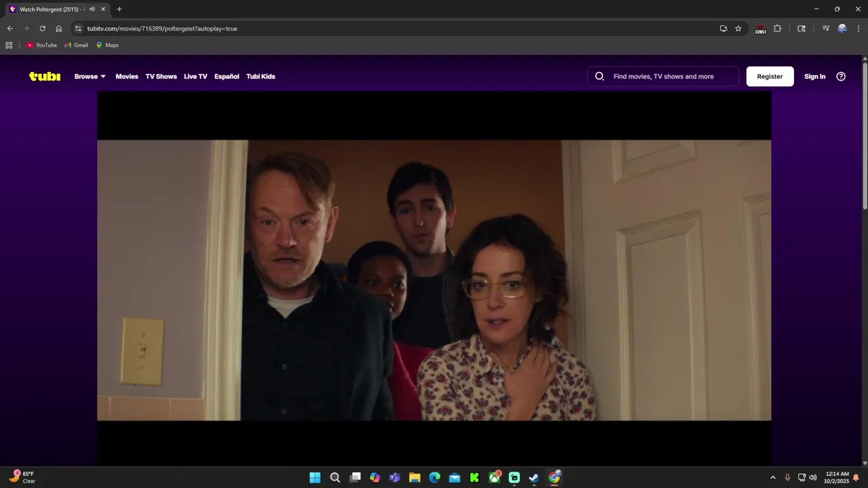The width and height of the screenshot is (868, 488).
Task: Open the Windows Start menu
Action: point(315,478)
